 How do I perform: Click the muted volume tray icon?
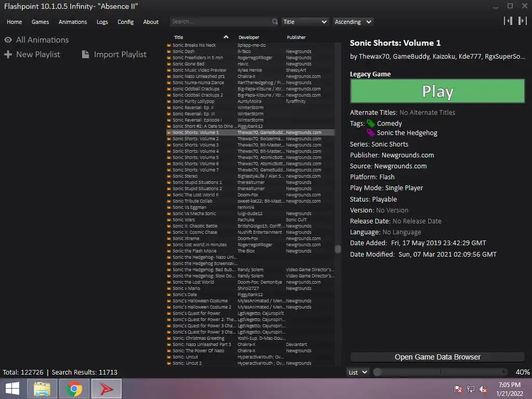pyautogui.click(x=483, y=389)
